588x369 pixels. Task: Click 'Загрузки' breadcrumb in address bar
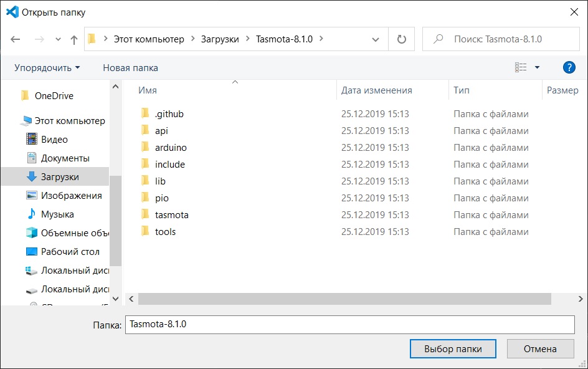pyautogui.click(x=220, y=39)
